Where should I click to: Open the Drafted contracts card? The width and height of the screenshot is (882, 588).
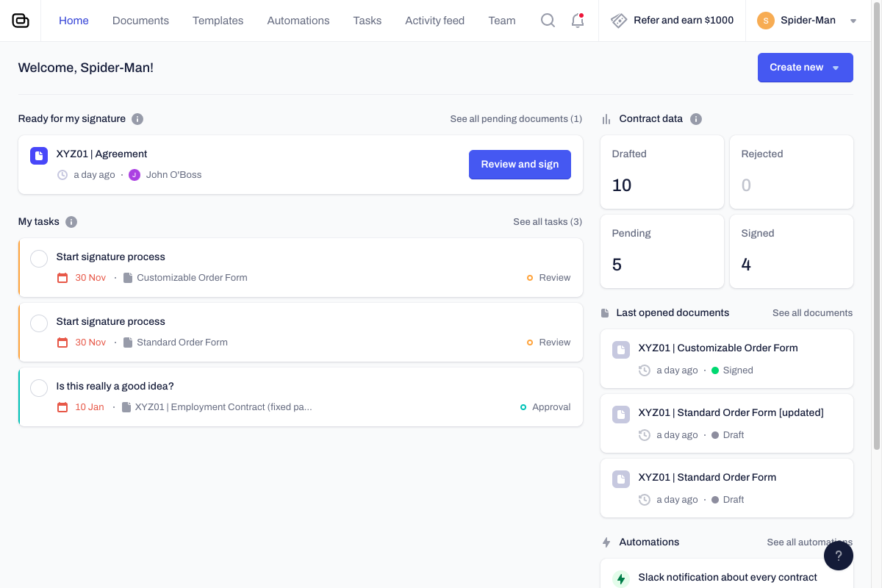coord(662,172)
